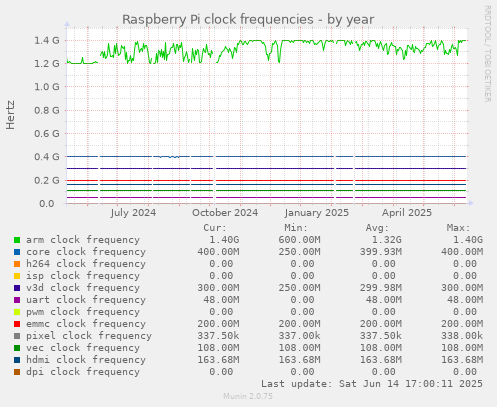The width and height of the screenshot is (497, 407).
Task: Click the 'Hertz' vertical axis label
Action: [x=11, y=115]
